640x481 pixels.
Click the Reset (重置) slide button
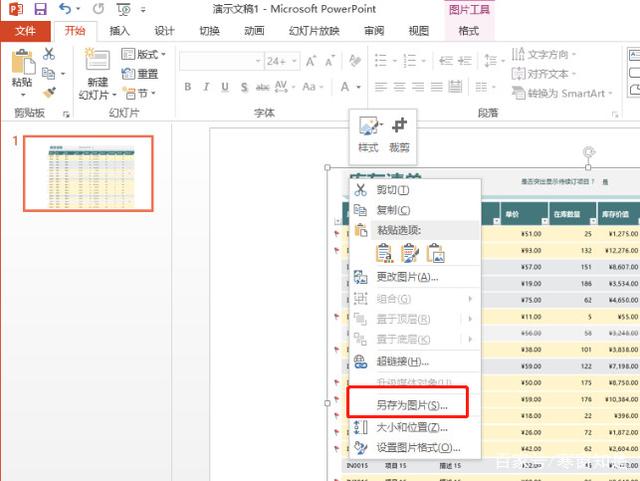pos(140,74)
